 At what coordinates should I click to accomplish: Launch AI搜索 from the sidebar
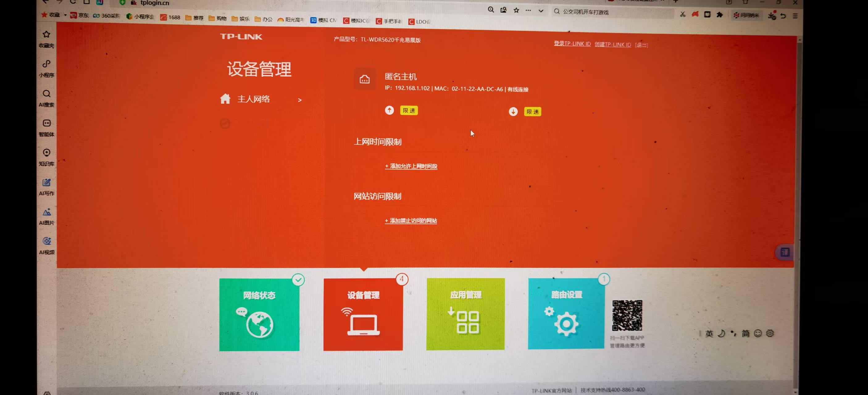click(x=46, y=98)
